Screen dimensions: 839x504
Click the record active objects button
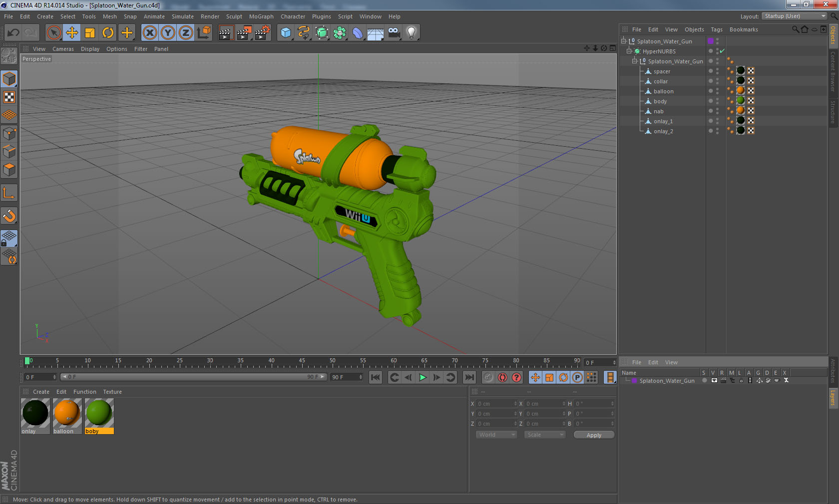pos(488,377)
